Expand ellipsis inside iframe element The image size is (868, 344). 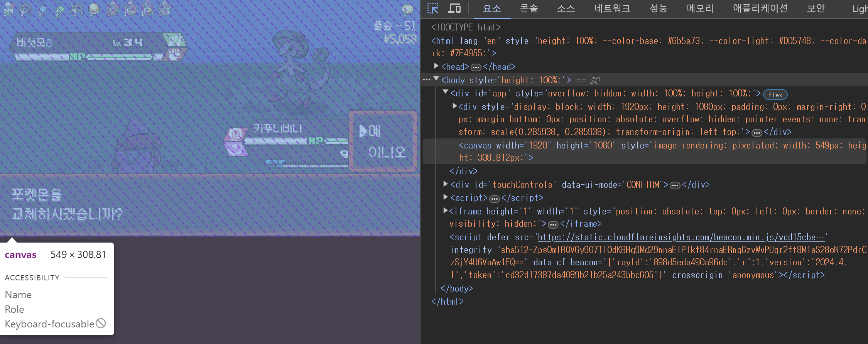553,224
